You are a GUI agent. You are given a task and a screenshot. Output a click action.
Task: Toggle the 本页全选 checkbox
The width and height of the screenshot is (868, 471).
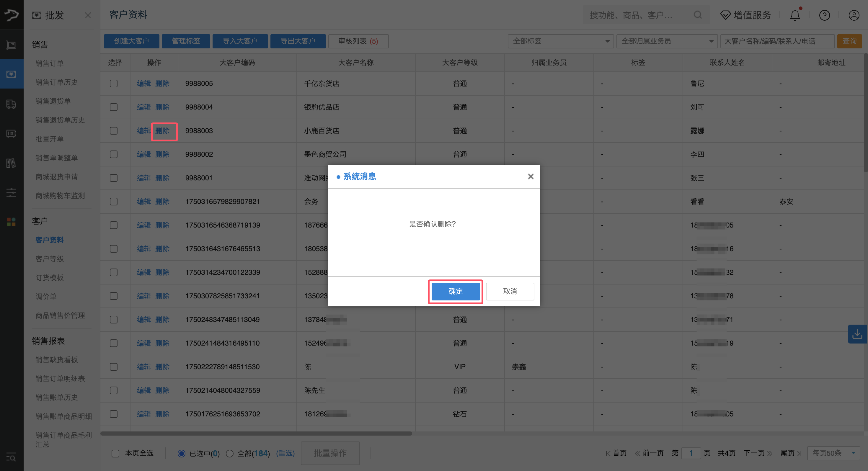tap(115, 454)
